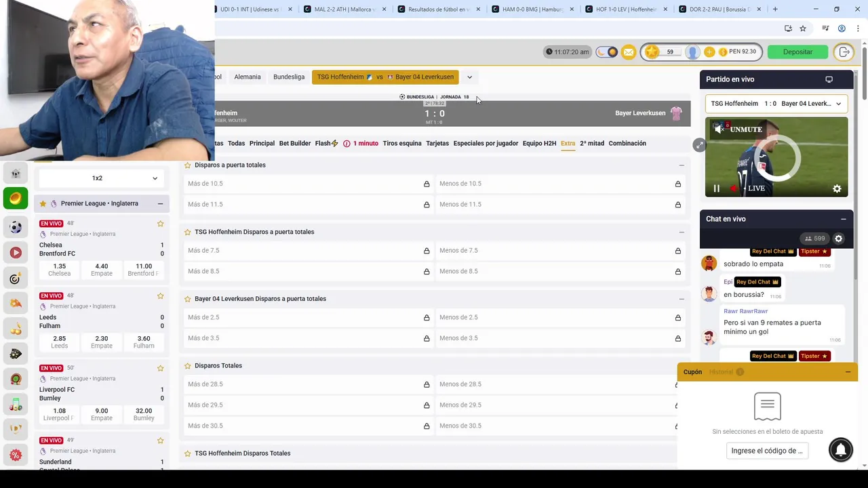Unmute the live stream video

point(739,129)
